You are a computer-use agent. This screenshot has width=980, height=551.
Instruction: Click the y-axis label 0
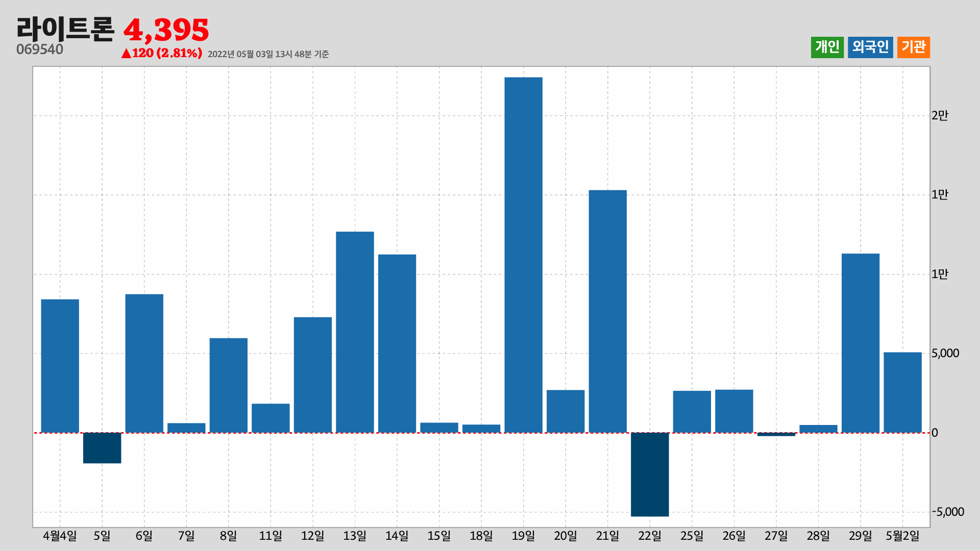tap(935, 433)
